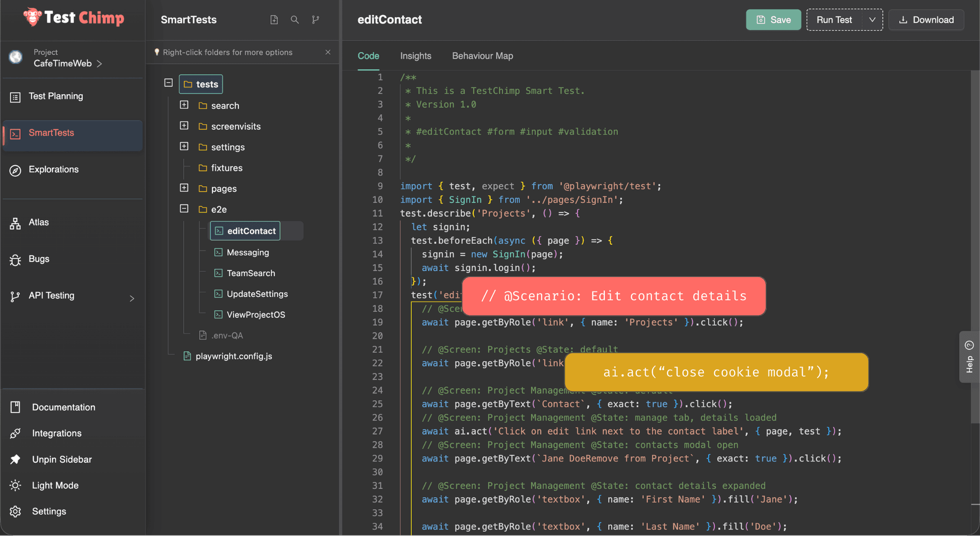Collapse the e2e folder
This screenshot has height=539, width=980.
click(x=184, y=209)
